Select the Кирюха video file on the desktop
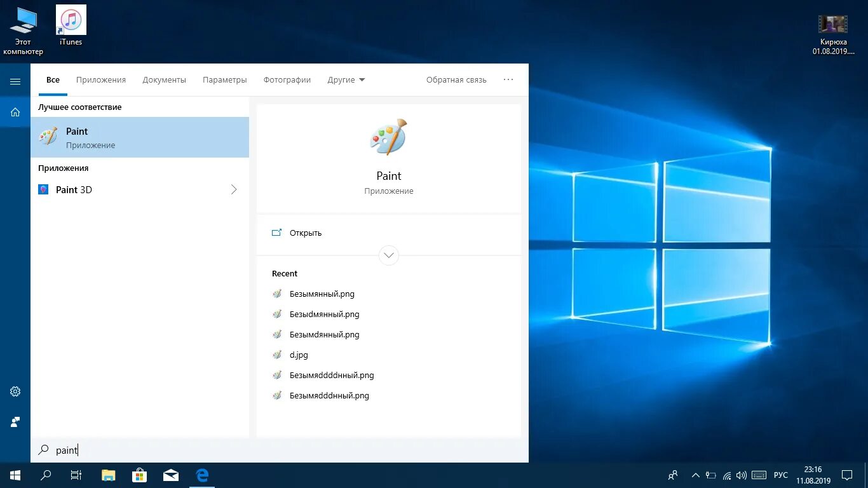 [x=833, y=34]
